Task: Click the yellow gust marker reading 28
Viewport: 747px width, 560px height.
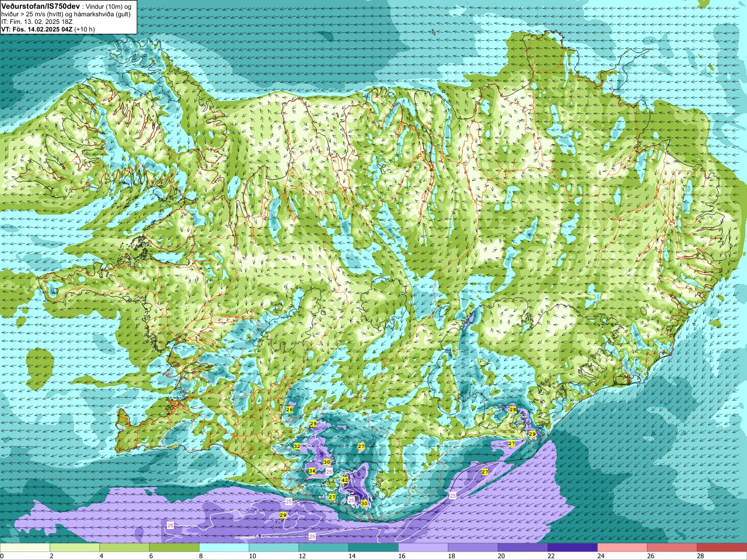Action: pos(513,409)
